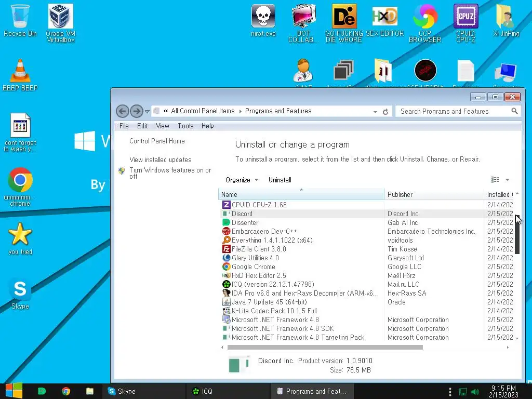Open the Tools menu
This screenshot has height=399, width=532.
(185, 126)
